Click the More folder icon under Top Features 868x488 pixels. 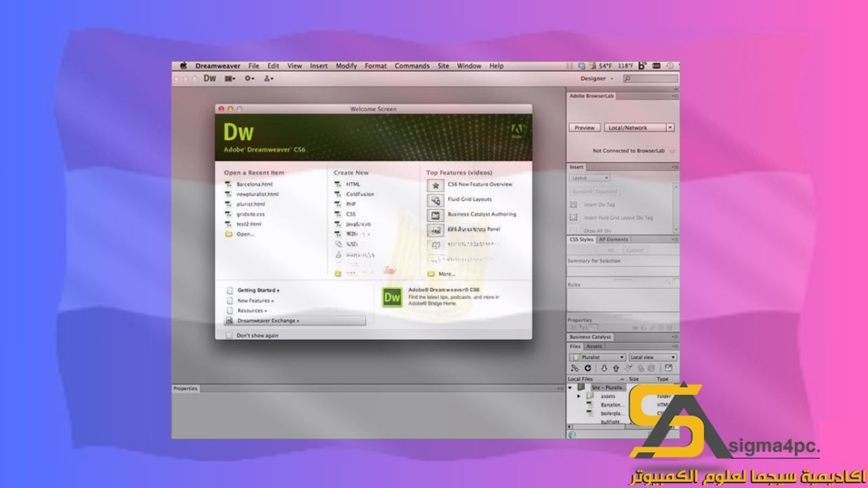coord(431,274)
